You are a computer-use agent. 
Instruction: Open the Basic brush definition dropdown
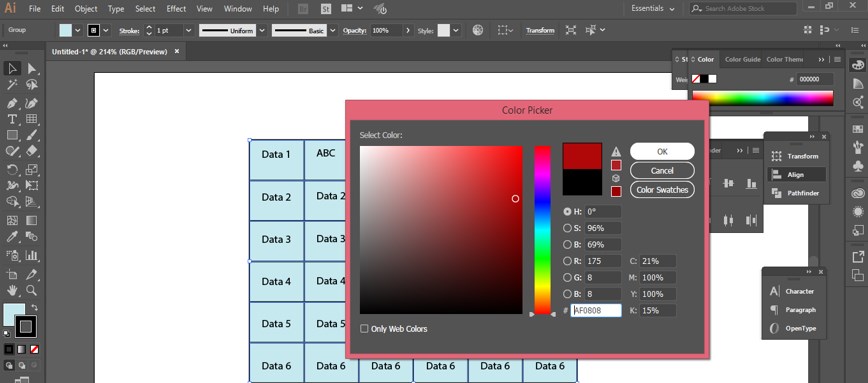(x=333, y=30)
